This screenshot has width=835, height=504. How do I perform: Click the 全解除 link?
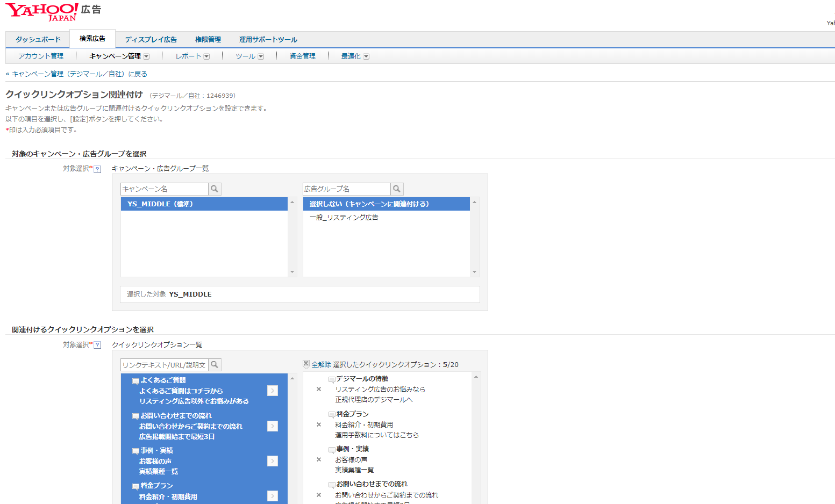322,364
